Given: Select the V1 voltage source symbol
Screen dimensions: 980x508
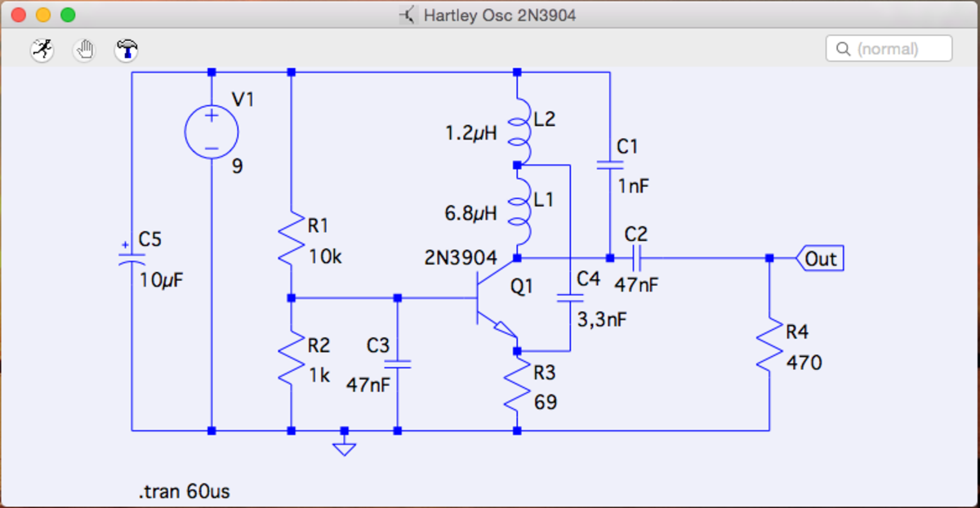Looking at the screenshot, I should [x=212, y=131].
